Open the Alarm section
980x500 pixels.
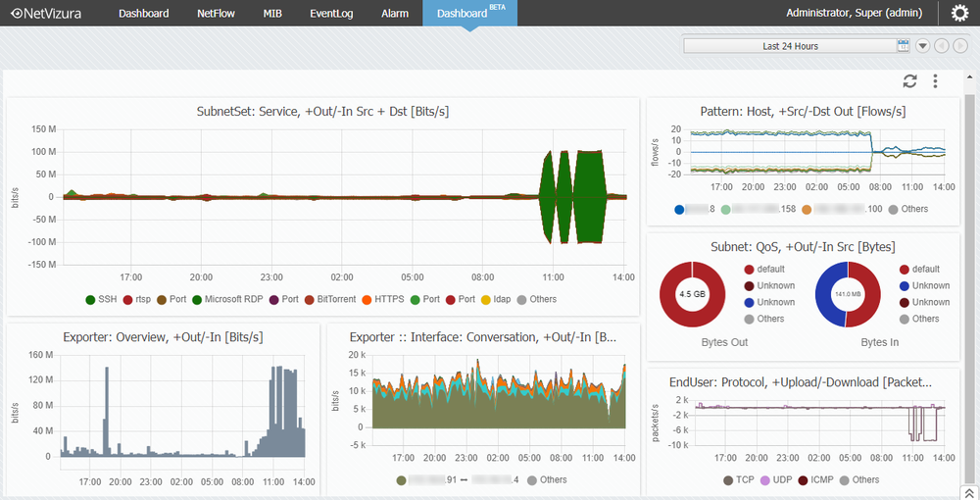395,13
